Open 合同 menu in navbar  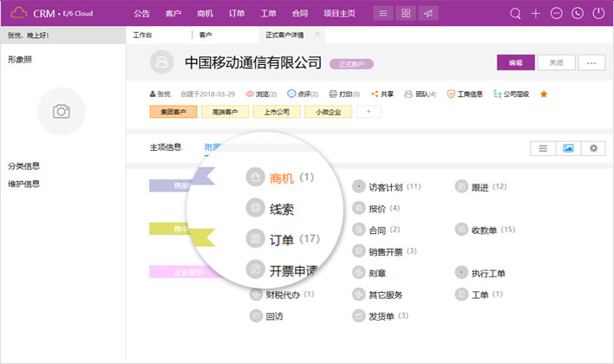[299, 14]
